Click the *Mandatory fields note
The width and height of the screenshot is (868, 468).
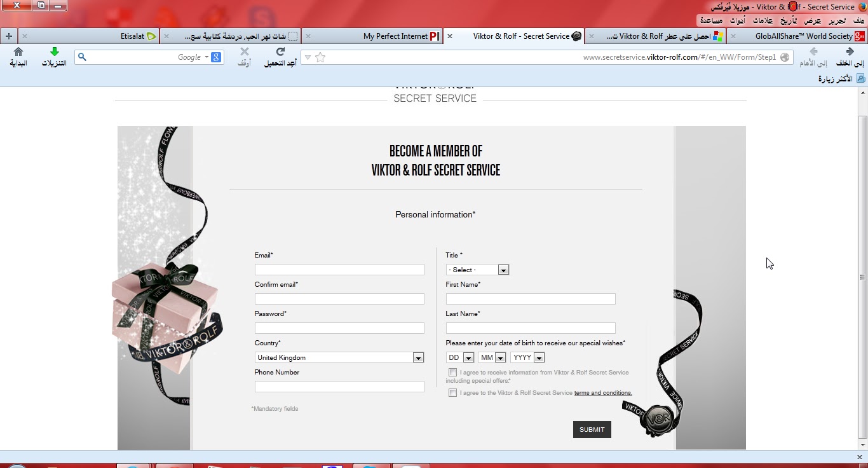275,409
